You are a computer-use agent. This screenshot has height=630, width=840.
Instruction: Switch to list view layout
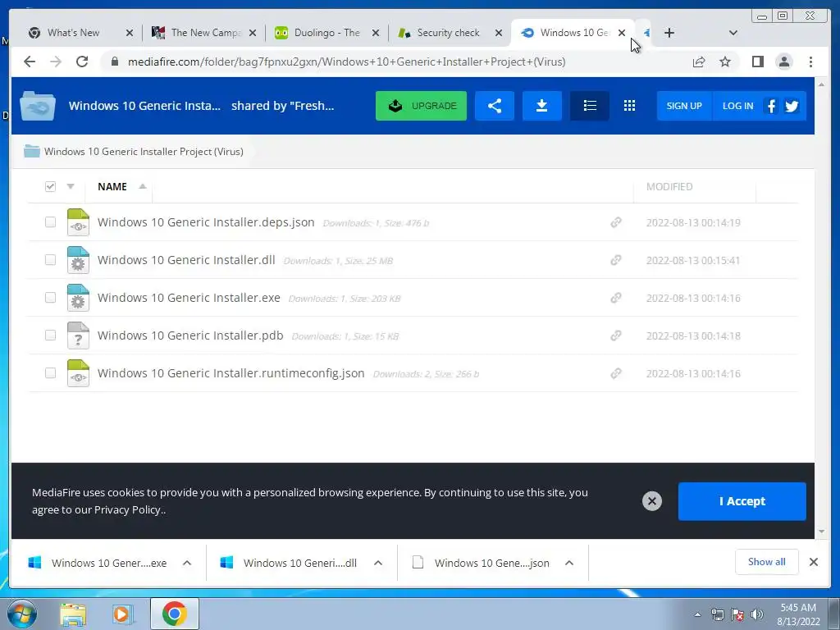coord(589,106)
